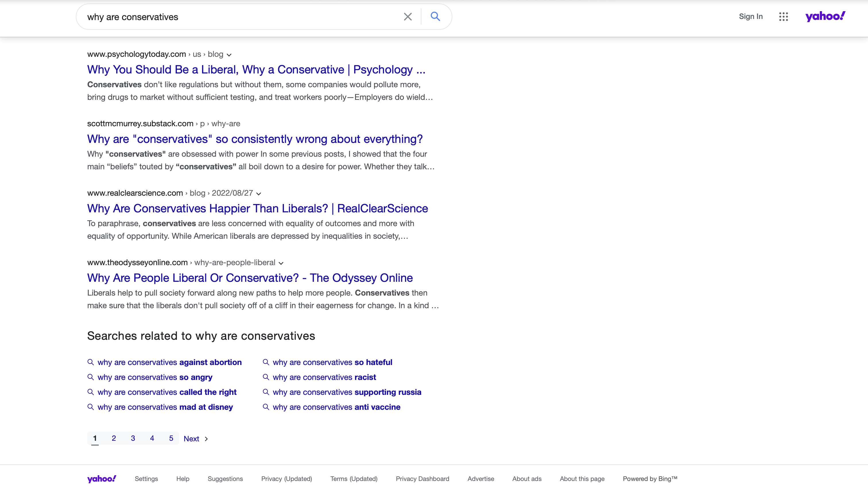Click the Next page arrow chevron
The height and width of the screenshot is (493, 868).
(x=206, y=438)
